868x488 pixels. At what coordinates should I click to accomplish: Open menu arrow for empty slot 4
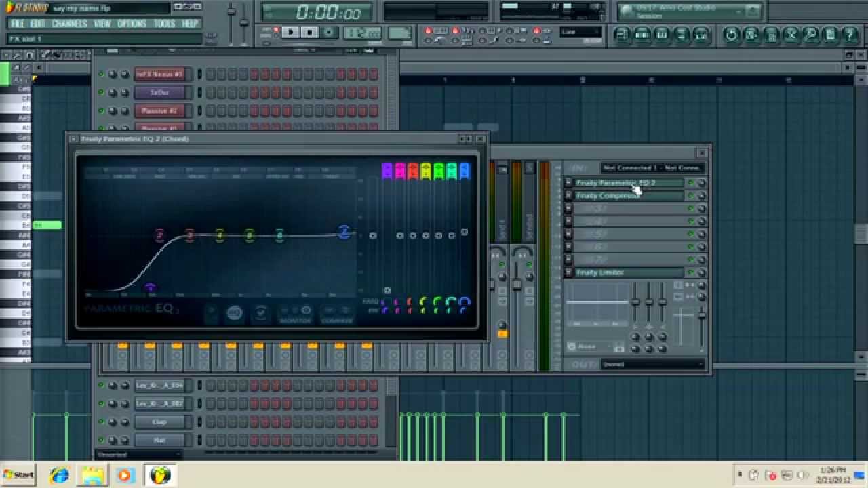click(x=568, y=222)
